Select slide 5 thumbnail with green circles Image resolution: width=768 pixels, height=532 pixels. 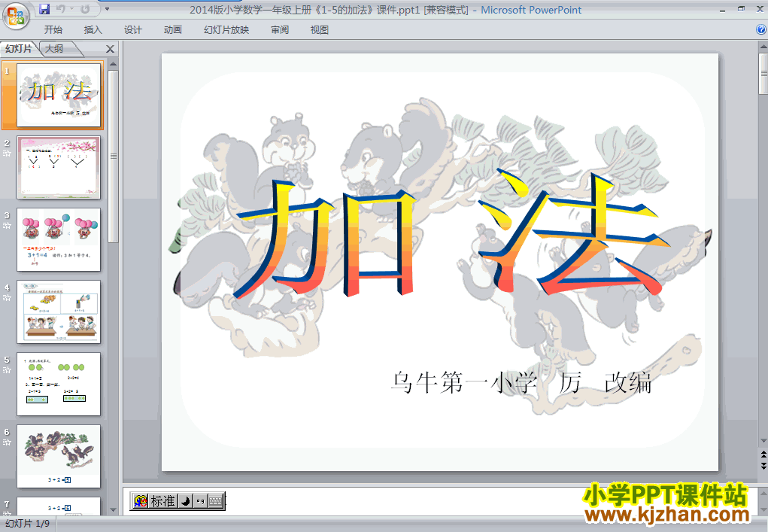[x=59, y=384]
